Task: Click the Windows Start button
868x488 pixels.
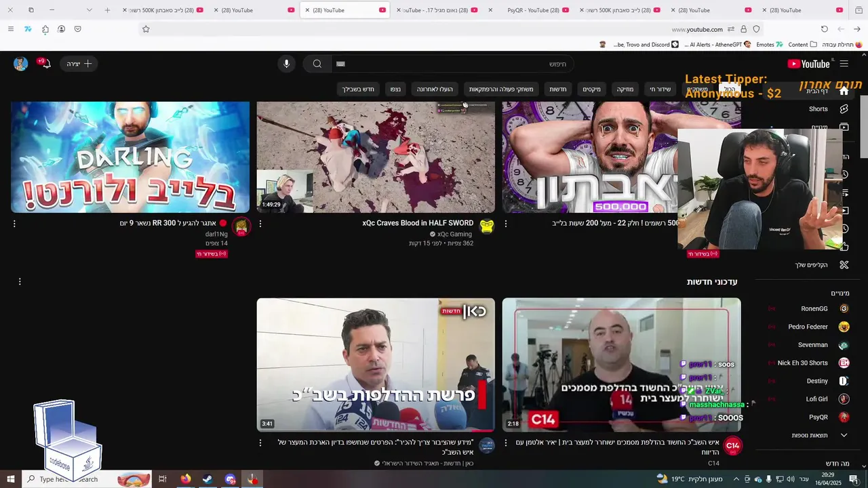Action: 11,479
